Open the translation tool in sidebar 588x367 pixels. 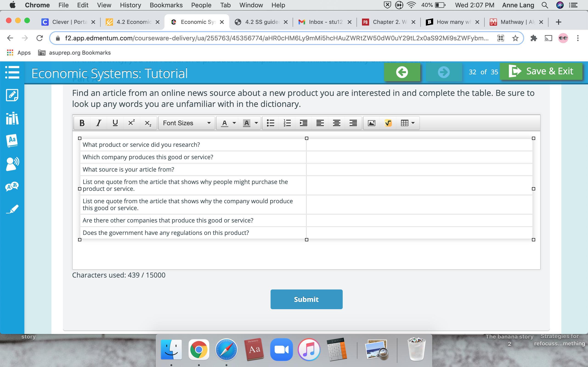(x=12, y=187)
